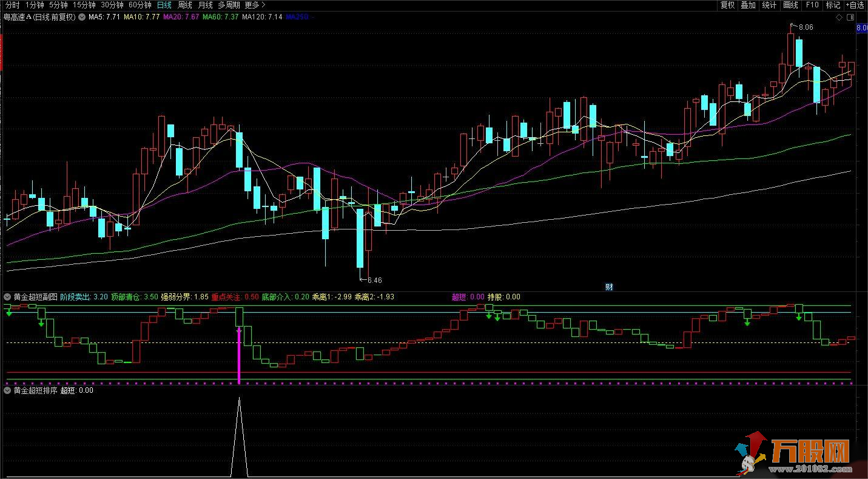Open the F10 company info
The height and width of the screenshot is (479, 868).
812,5
